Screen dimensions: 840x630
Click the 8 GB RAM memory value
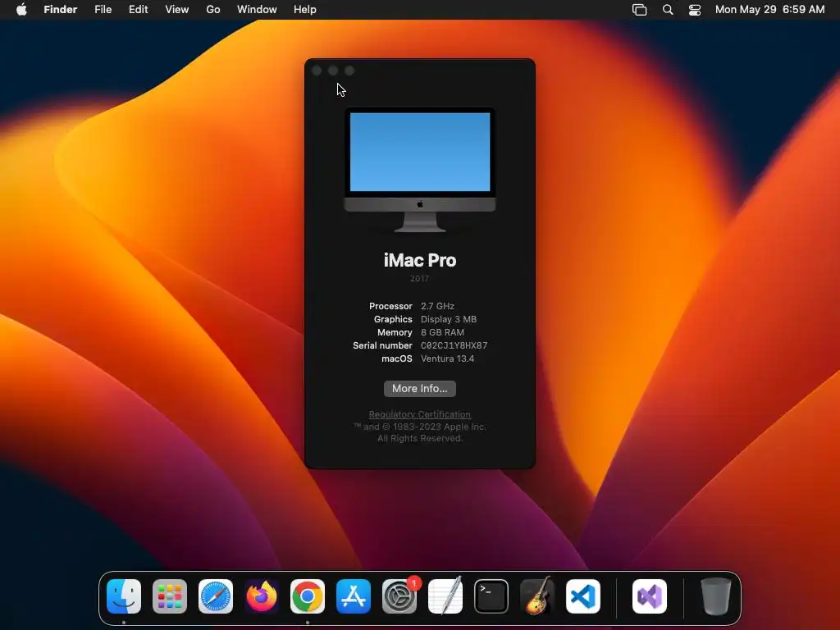(442, 333)
